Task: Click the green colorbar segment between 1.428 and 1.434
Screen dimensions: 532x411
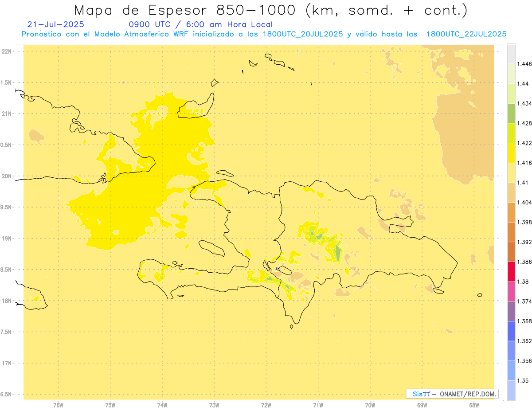Action: coord(511,113)
